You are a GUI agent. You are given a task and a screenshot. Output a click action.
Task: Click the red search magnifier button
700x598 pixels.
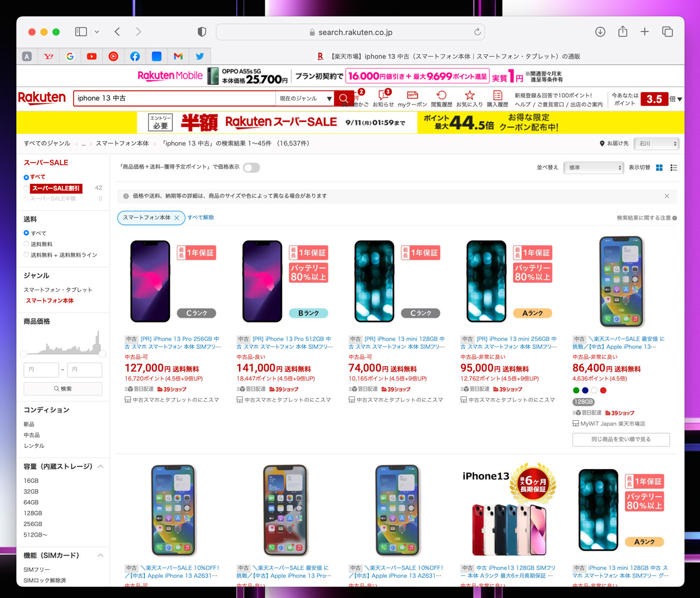tap(344, 98)
